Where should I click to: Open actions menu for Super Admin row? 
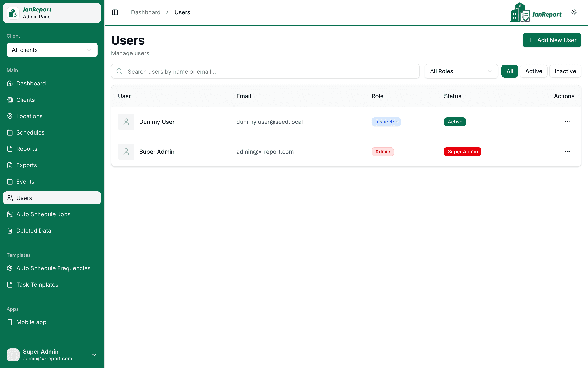(x=567, y=152)
